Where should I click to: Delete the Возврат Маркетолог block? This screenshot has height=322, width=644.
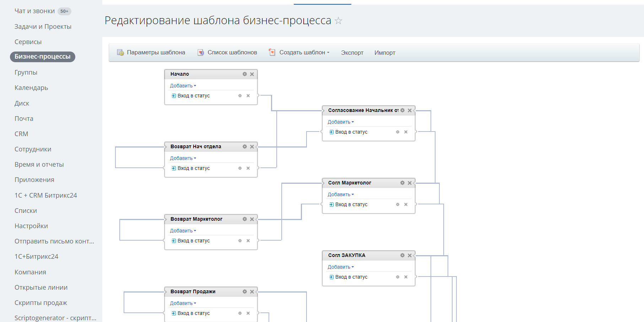pos(252,219)
